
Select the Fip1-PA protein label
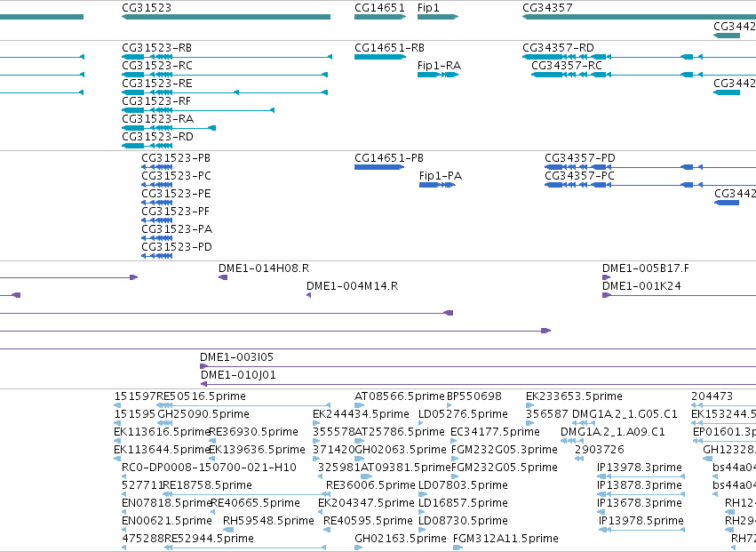[441, 176]
